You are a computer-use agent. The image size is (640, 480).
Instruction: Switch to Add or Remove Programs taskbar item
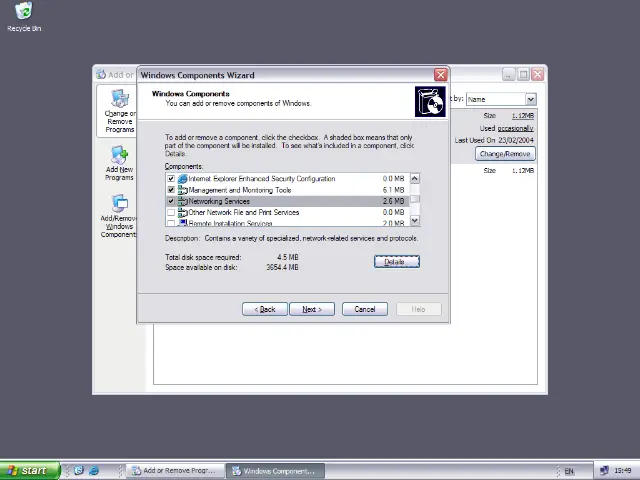[x=172, y=471]
